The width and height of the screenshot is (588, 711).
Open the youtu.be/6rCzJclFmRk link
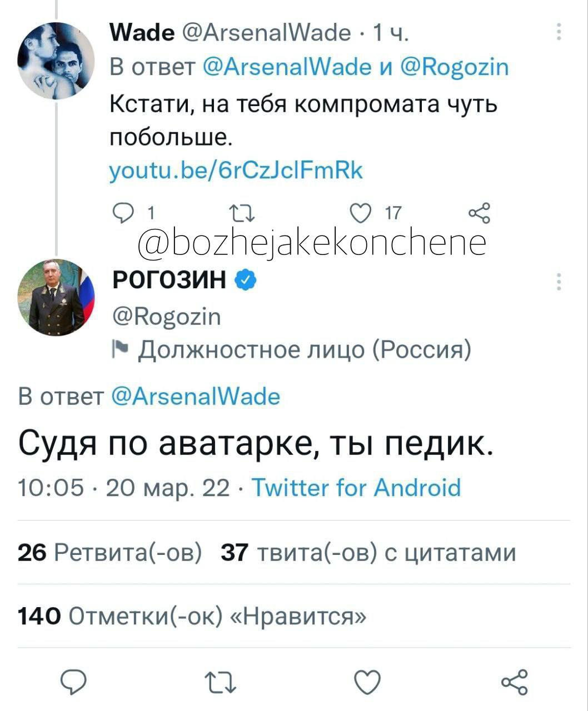click(x=236, y=170)
